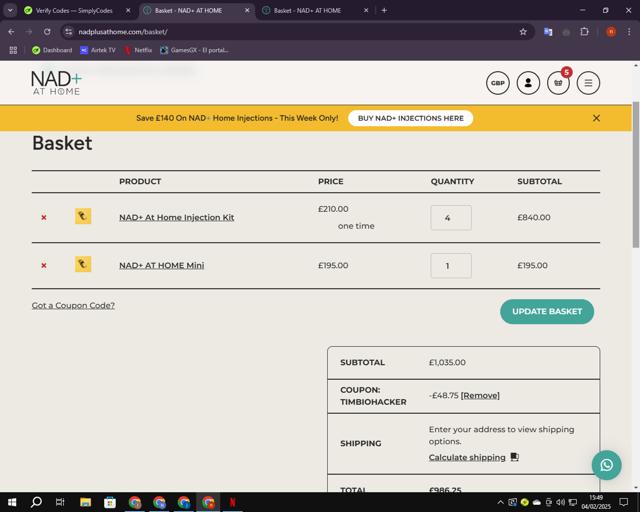Open the tab search dropdown arrow
The image size is (640, 512).
point(10,11)
